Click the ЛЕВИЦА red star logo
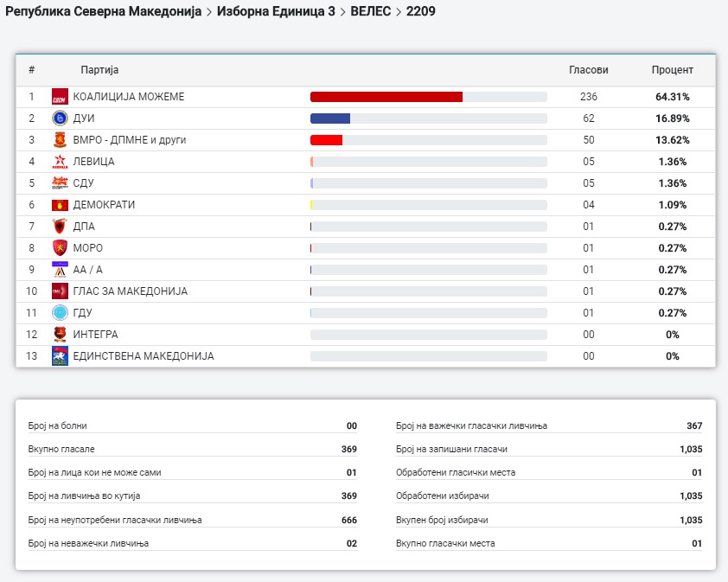Image resolution: width=728 pixels, height=582 pixels. (x=60, y=162)
